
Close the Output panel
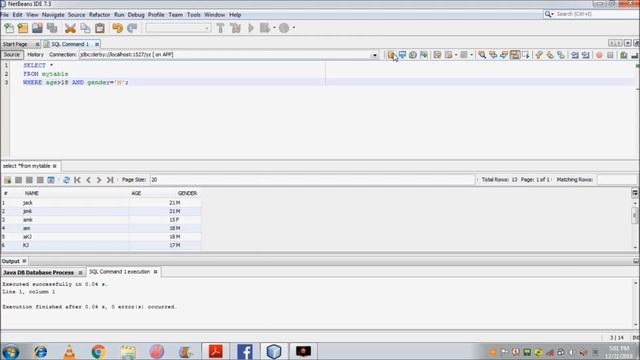(x=24, y=261)
